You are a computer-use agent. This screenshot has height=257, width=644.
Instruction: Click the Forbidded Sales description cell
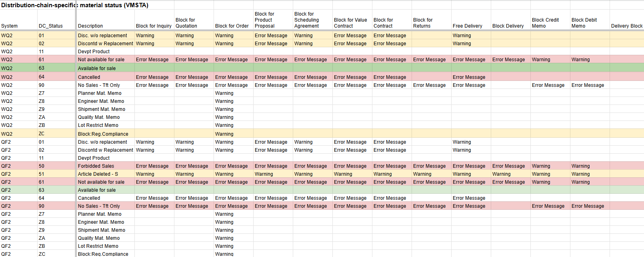tap(96, 166)
